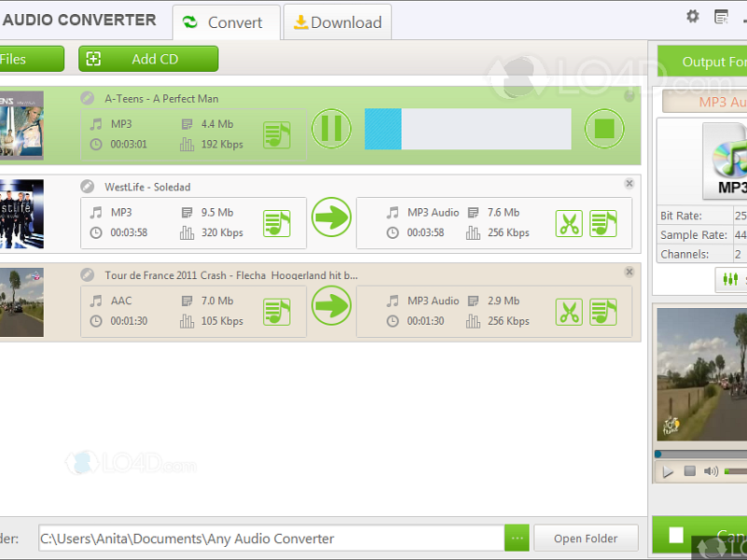
Task: Click the 2.9 Mb output size value
Action: 503,301
